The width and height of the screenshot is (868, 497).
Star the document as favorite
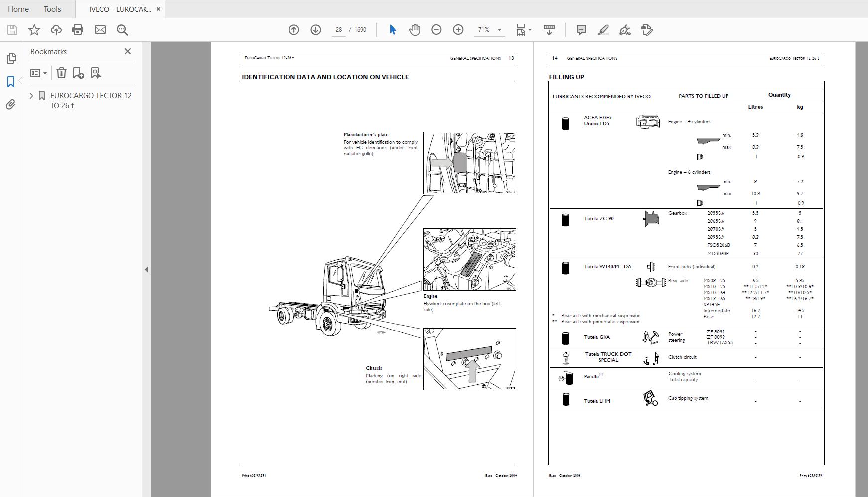click(34, 30)
